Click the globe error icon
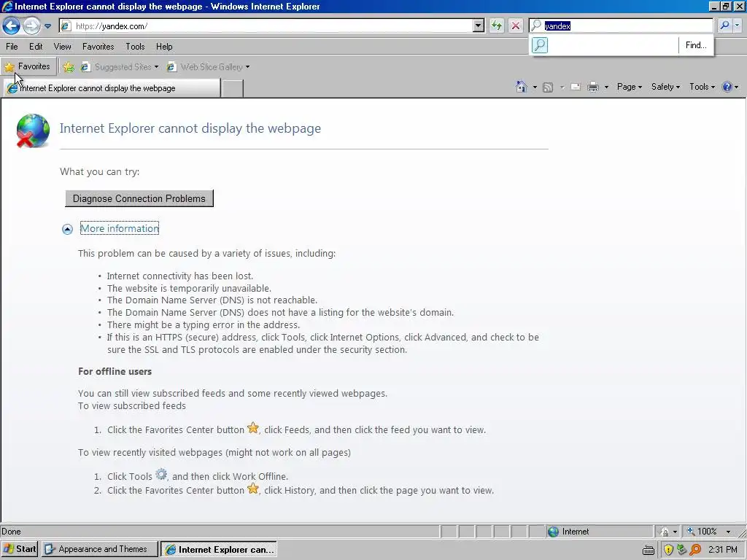The image size is (747, 560). point(33,131)
